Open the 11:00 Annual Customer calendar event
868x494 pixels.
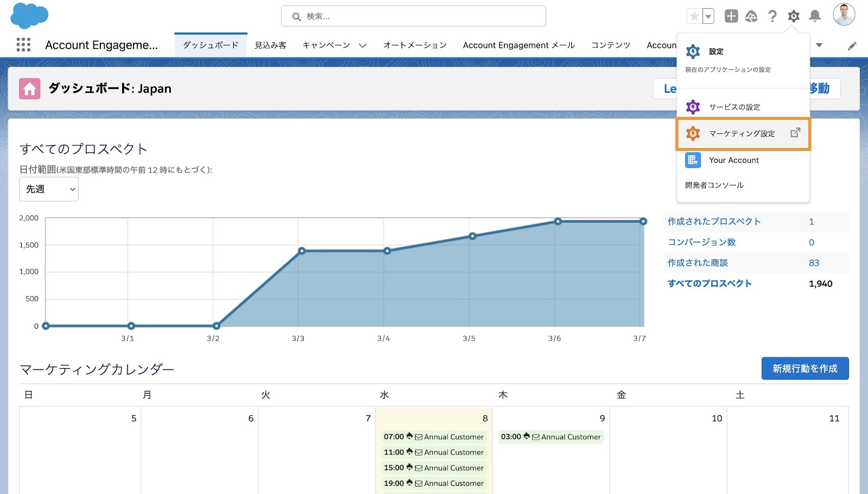tap(433, 452)
